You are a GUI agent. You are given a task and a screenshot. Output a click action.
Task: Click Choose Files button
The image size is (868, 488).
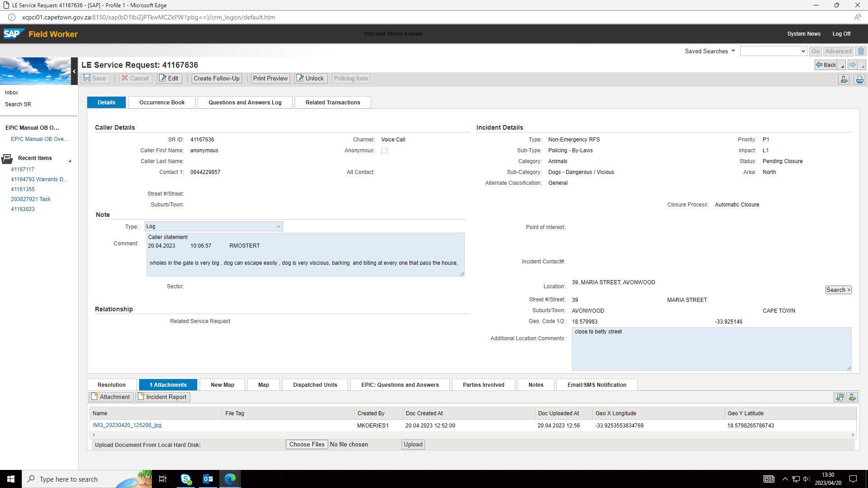307,444
